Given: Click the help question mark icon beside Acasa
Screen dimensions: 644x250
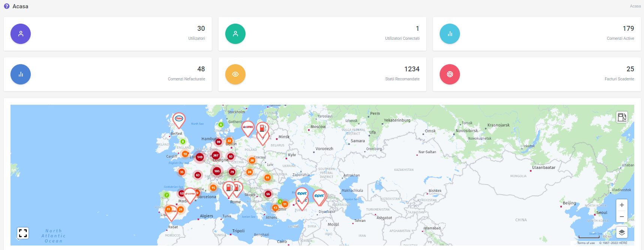Looking at the screenshot, I should [x=7, y=6].
